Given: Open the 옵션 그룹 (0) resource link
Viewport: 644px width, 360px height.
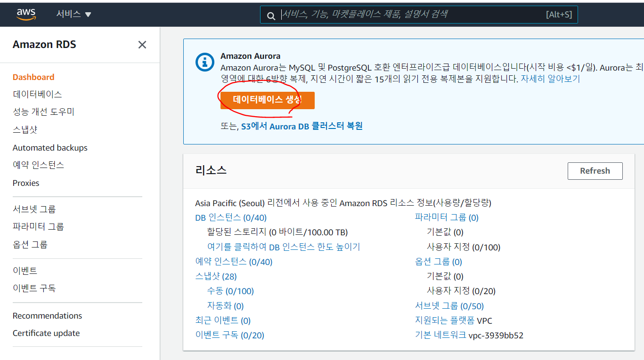Looking at the screenshot, I should tap(439, 262).
